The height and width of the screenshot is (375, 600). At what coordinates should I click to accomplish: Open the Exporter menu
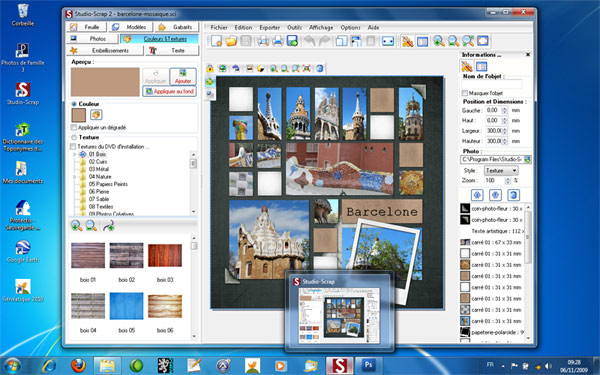pyautogui.click(x=270, y=28)
